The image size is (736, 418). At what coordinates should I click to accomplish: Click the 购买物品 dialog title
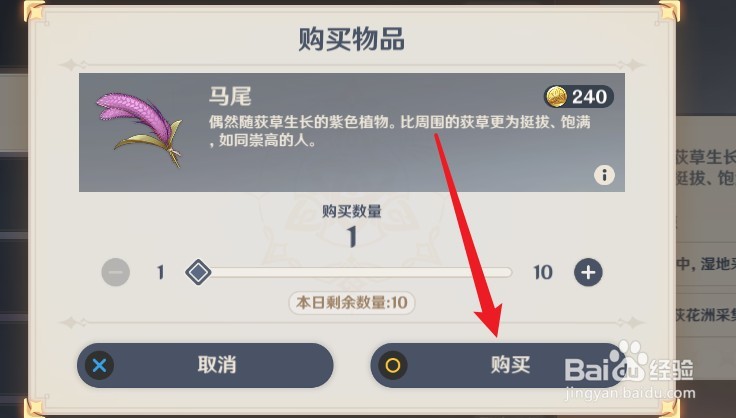pos(352,39)
